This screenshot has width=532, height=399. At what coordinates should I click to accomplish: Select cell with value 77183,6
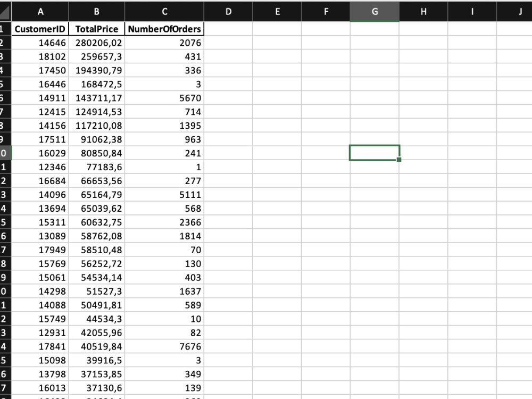click(97, 167)
